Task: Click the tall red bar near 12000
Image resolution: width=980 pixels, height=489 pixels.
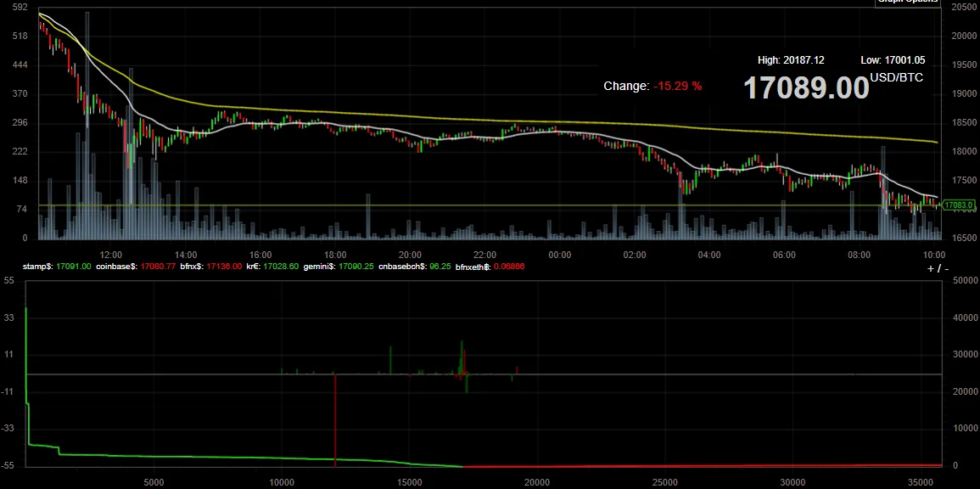Action: pos(335,419)
